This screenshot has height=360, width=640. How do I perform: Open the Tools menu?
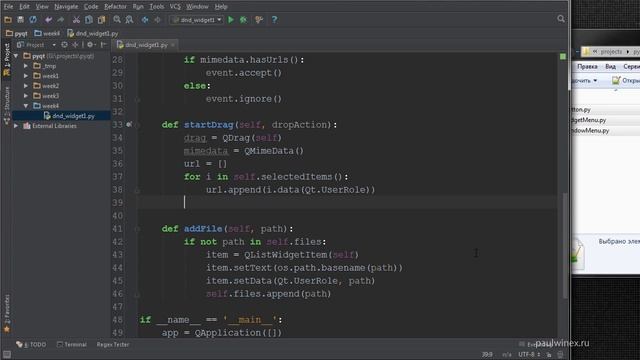156,7
